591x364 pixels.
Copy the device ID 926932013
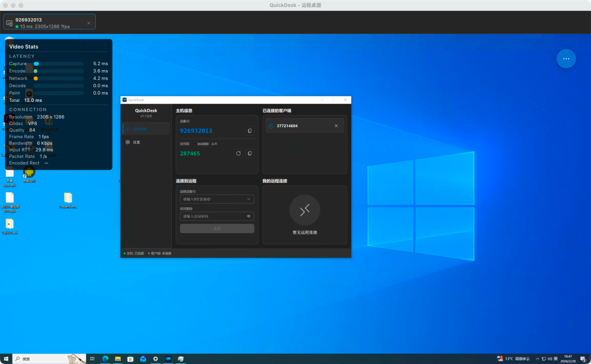[x=250, y=131]
